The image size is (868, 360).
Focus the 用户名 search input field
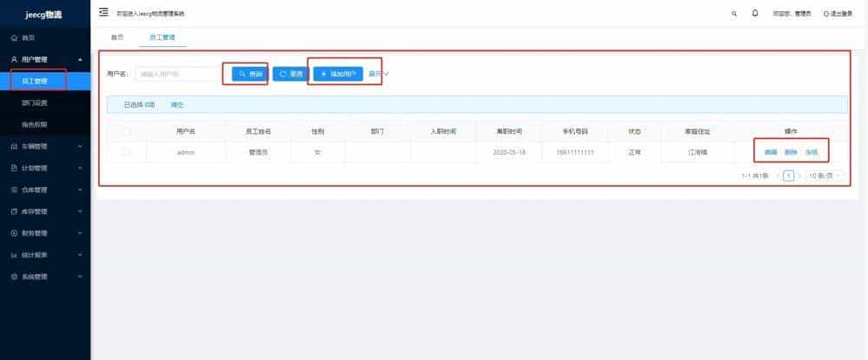pyautogui.click(x=178, y=74)
